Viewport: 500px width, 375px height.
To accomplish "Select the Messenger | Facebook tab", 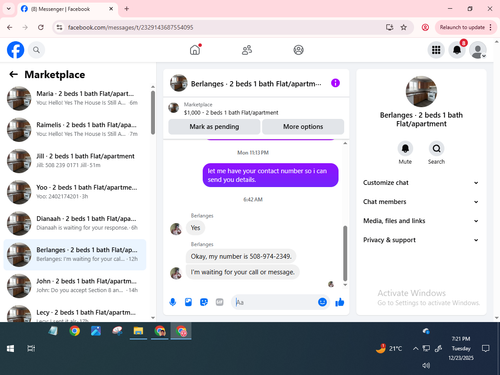I will point(67,9).
